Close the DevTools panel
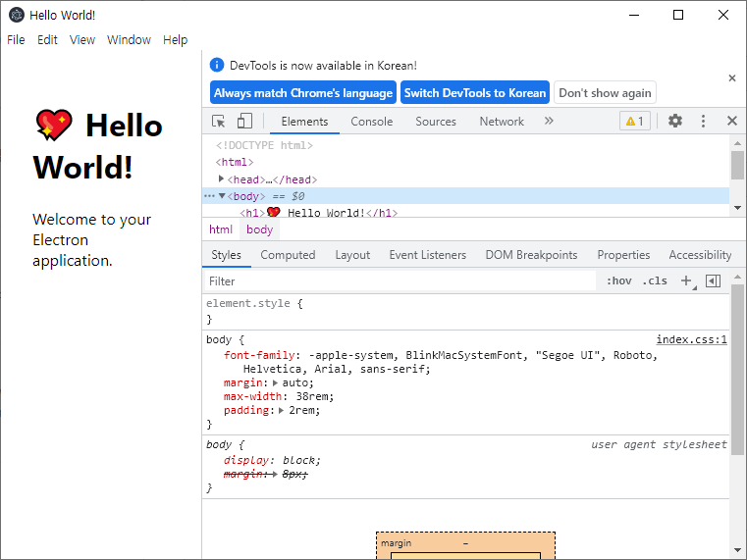Viewport: 747px width, 560px height. (732, 121)
